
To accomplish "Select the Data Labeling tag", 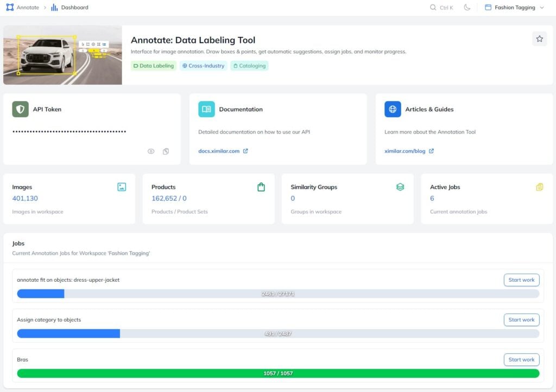I will point(154,66).
